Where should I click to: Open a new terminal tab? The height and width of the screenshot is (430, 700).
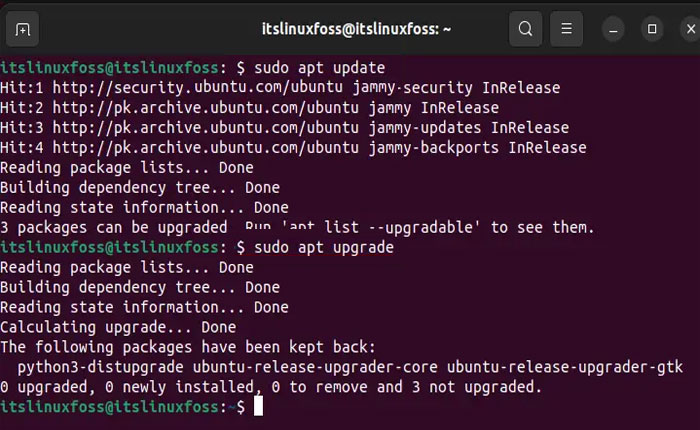23,29
